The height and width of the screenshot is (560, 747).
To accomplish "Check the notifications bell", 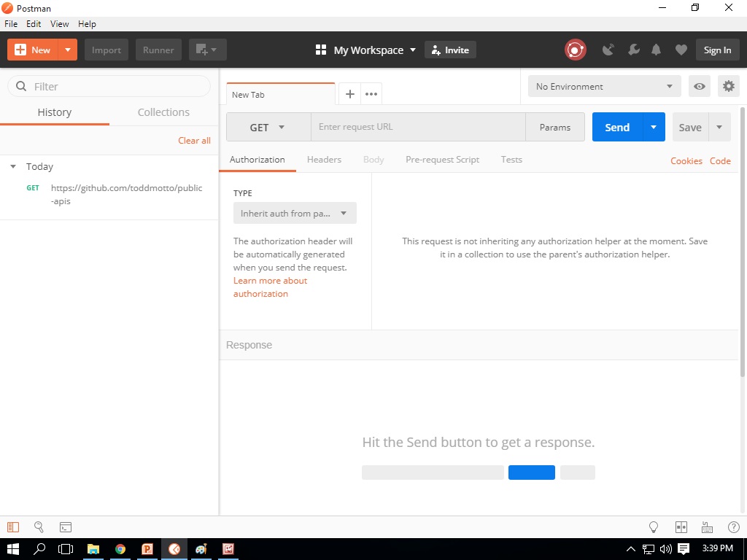I will [656, 49].
